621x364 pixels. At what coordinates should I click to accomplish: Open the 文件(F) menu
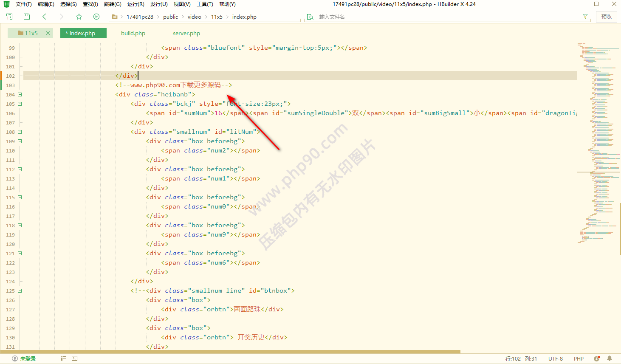pyautogui.click(x=24, y=4)
